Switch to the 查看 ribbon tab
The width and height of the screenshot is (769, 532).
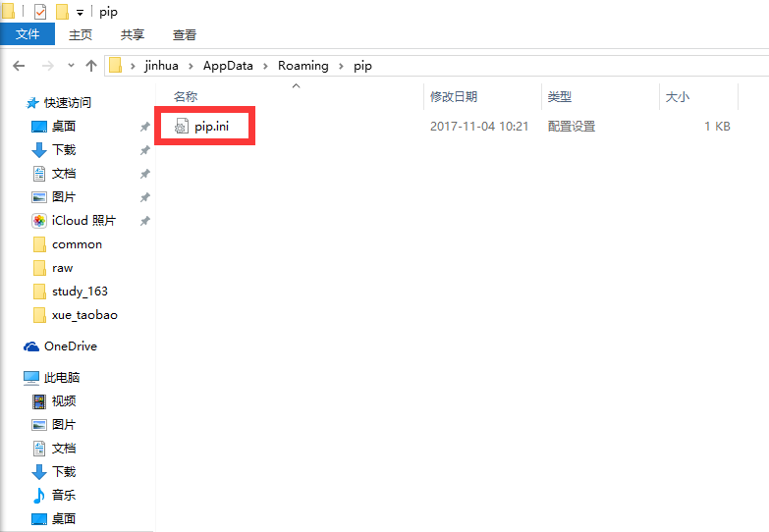184,34
